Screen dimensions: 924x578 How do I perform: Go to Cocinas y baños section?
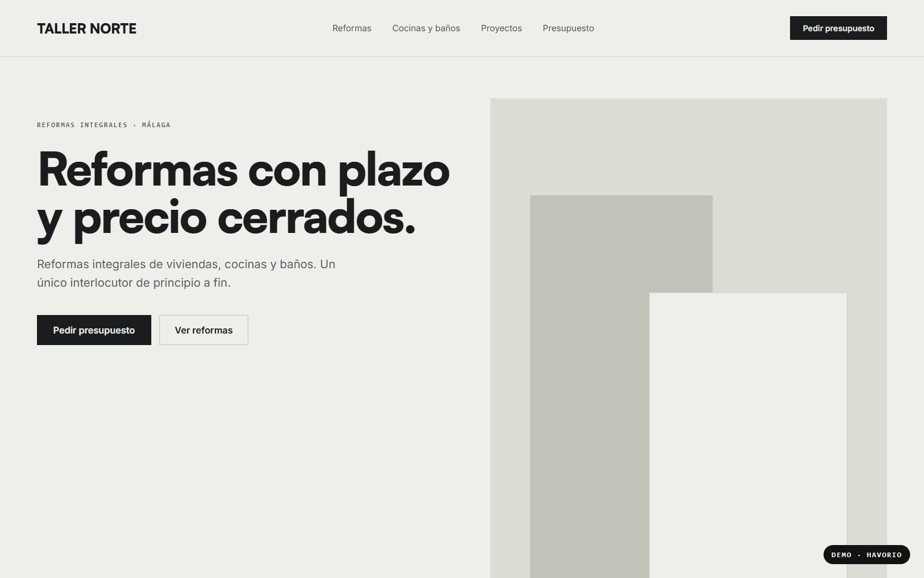(426, 28)
